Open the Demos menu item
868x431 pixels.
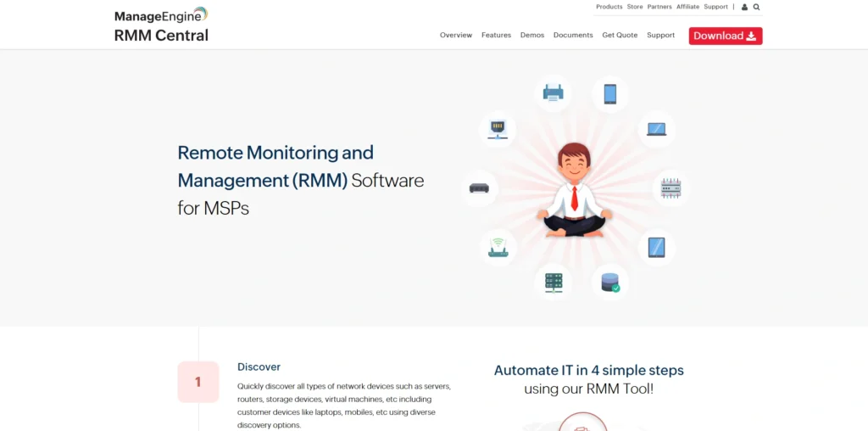532,35
